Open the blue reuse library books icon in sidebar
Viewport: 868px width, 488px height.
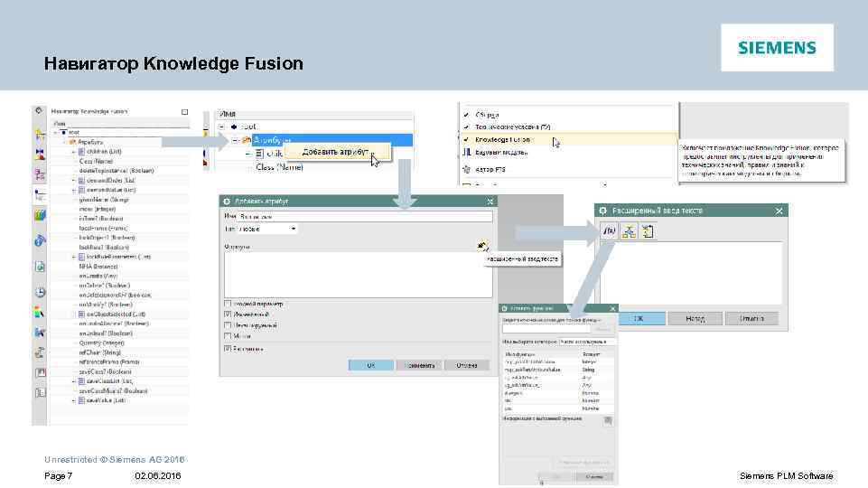(40, 215)
